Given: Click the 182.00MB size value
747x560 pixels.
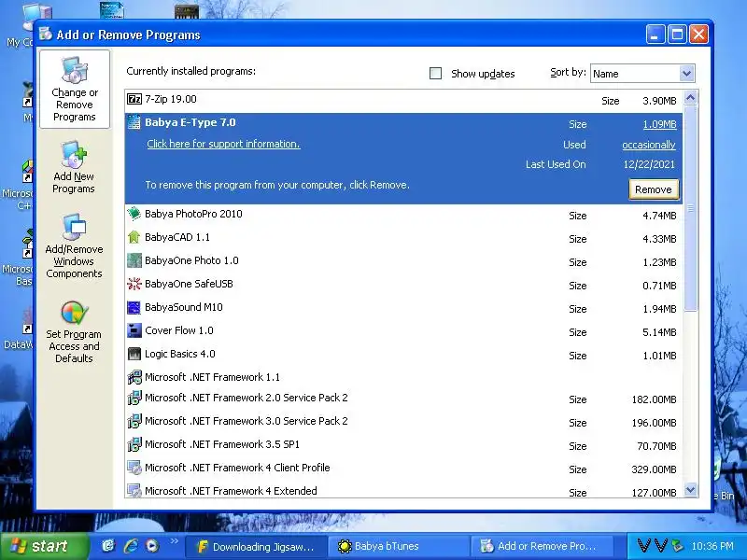Looking at the screenshot, I should tap(654, 399).
